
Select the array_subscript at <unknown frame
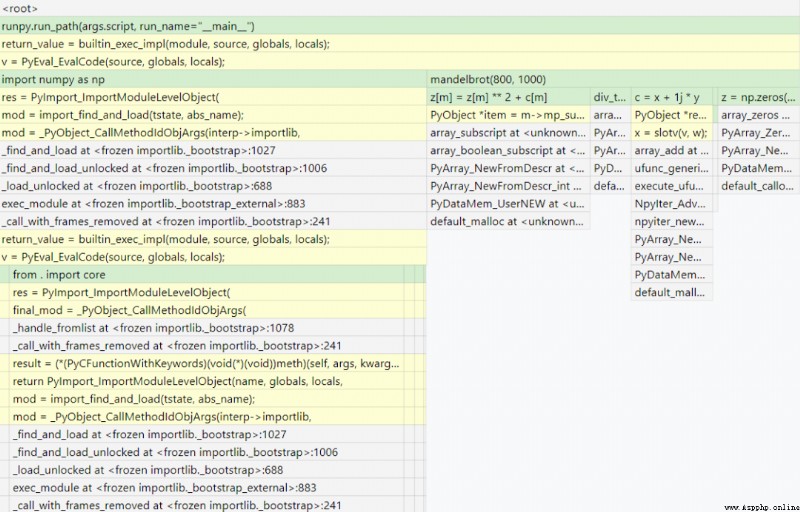(x=508, y=133)
